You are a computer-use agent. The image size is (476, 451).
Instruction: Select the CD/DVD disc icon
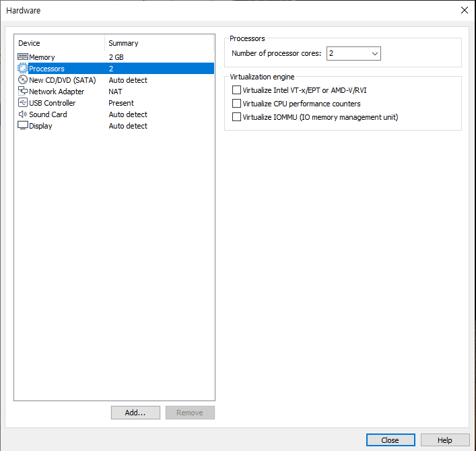22,80
